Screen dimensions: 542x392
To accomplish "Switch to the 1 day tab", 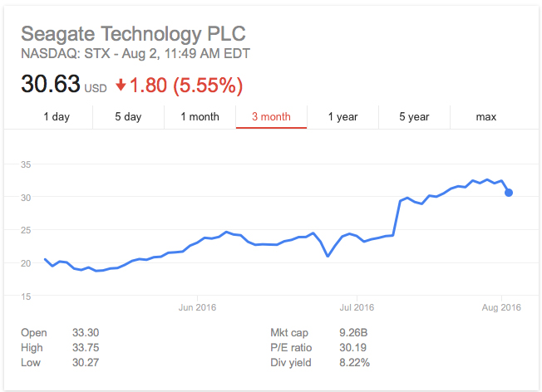I will 57,117.
